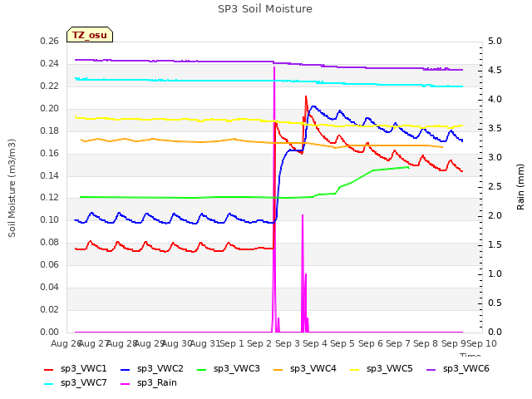Click the cyan sp3_VWC7 legend swatch
This screenshot has height=399, width=532.
click(49, 384)
